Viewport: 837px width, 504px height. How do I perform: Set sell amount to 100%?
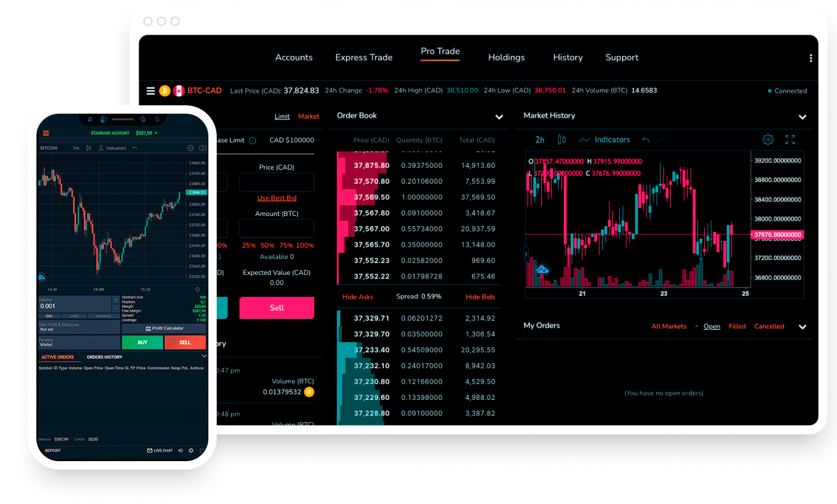click(305, 246)
